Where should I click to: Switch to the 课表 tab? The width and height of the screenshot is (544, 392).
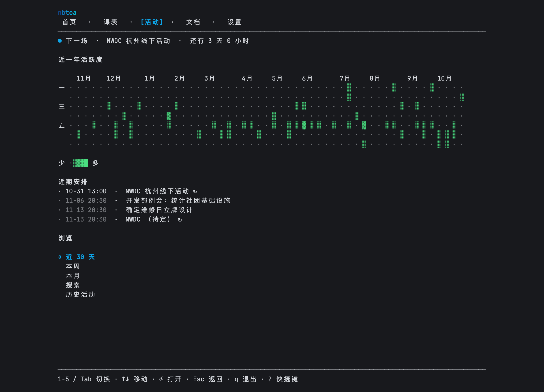tap(111, 22)
